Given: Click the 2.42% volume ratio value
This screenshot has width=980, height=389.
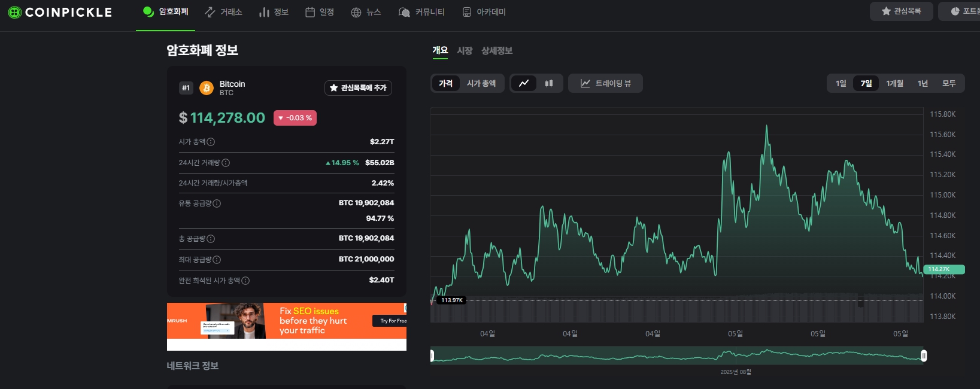Looking at the screenshot, I should [x=383, y=183].
